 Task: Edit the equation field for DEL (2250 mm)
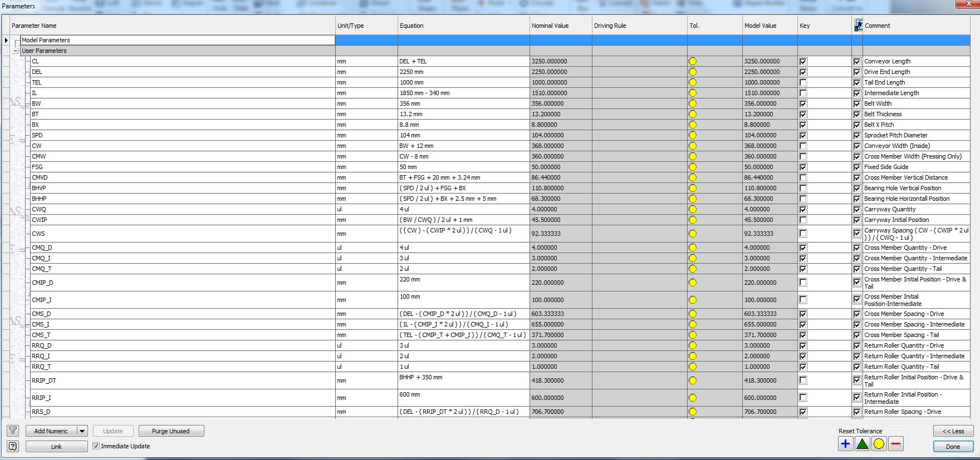(x=464, y=72)
